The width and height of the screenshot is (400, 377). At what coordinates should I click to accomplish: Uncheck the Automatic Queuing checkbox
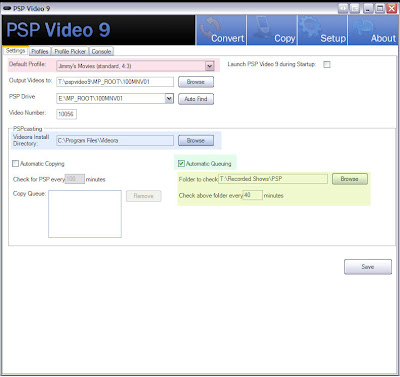(181, 163)
